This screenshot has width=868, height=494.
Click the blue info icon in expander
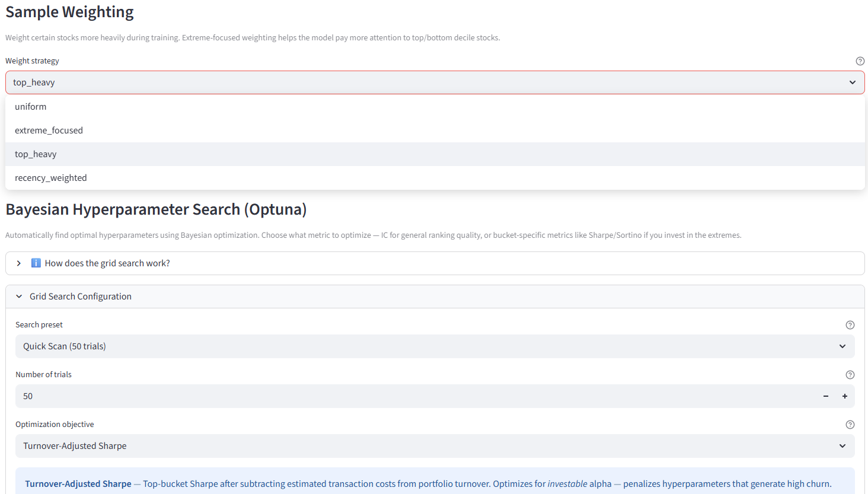point(36,263)
